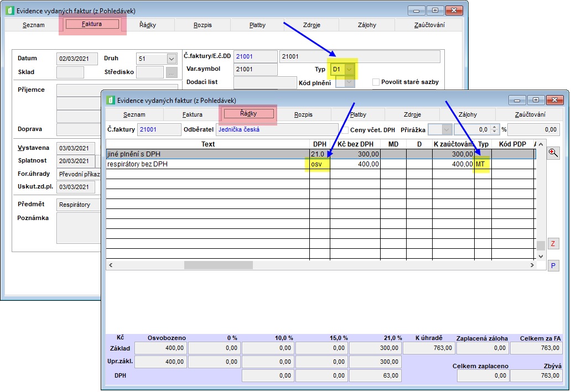Screen dimensions: 571x392
Task: Click the vertical scrollbar down arrow of the table
Action: [541, 256]
